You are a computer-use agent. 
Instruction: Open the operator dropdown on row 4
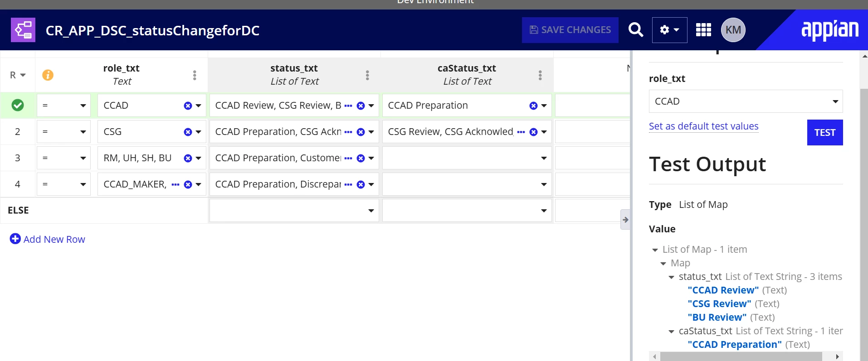click(63, 184)
